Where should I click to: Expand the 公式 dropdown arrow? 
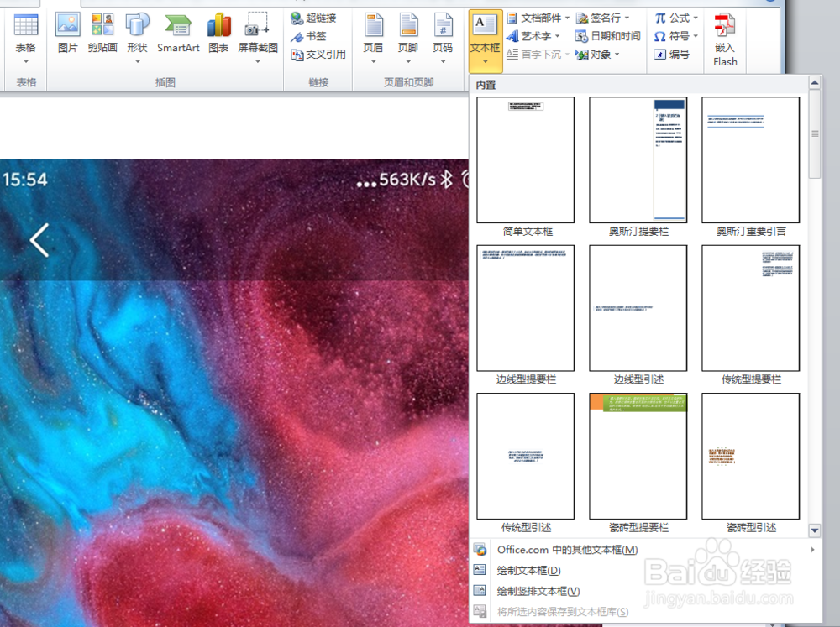(x=696, y=18)
